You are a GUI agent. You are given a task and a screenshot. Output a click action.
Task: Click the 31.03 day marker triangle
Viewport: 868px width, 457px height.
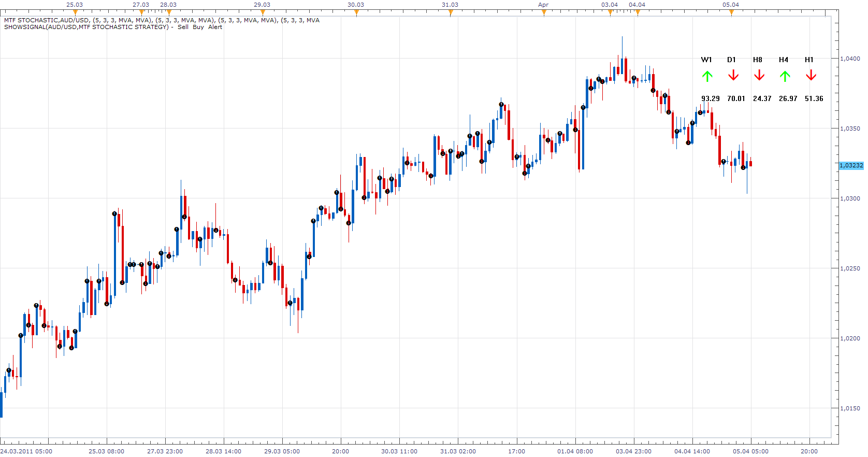coord(451,12)
